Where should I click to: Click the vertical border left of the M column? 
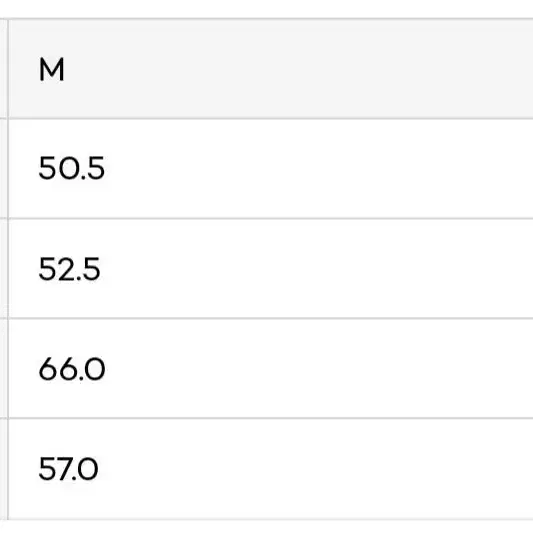(8, 269)
